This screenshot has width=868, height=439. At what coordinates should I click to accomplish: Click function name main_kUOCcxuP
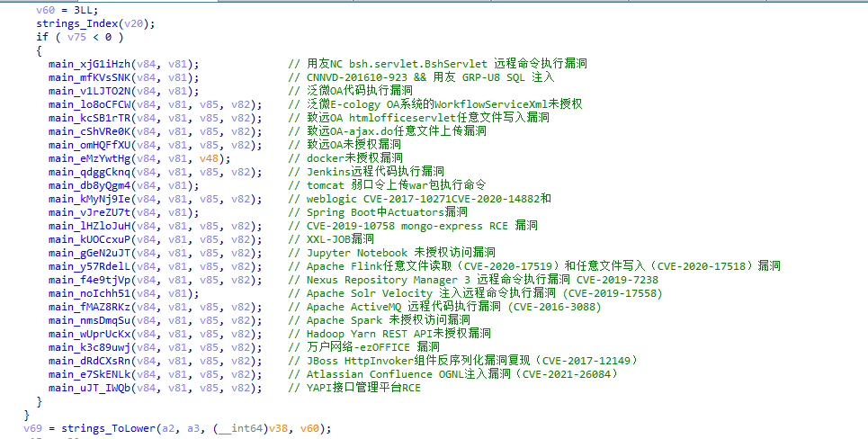(x=90, y=239)
